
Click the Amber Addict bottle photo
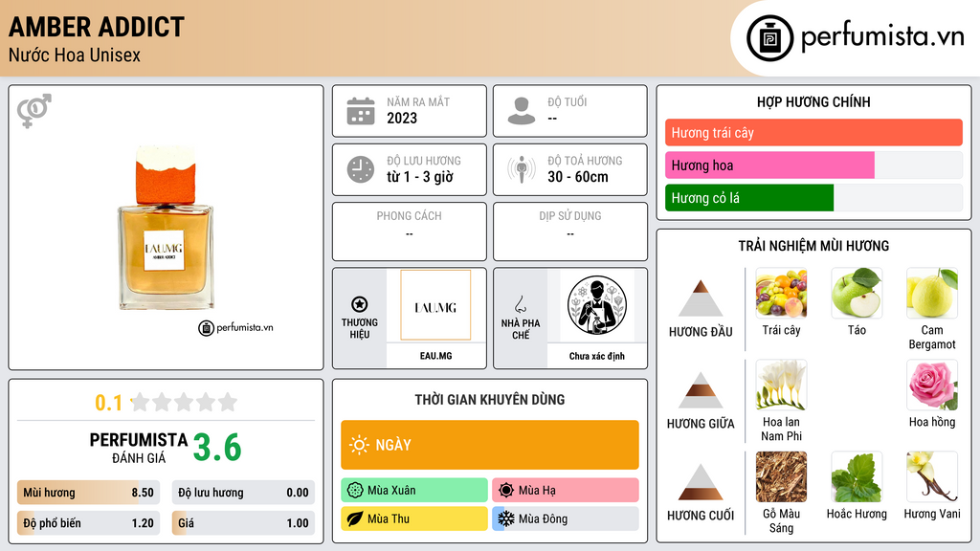166,228
